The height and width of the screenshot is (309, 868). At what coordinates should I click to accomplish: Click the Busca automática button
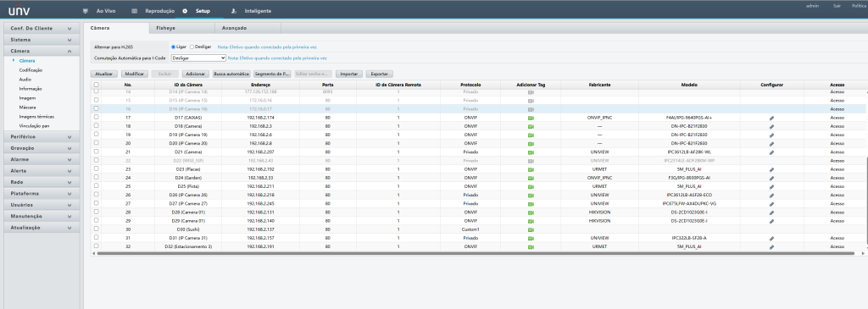231,74
